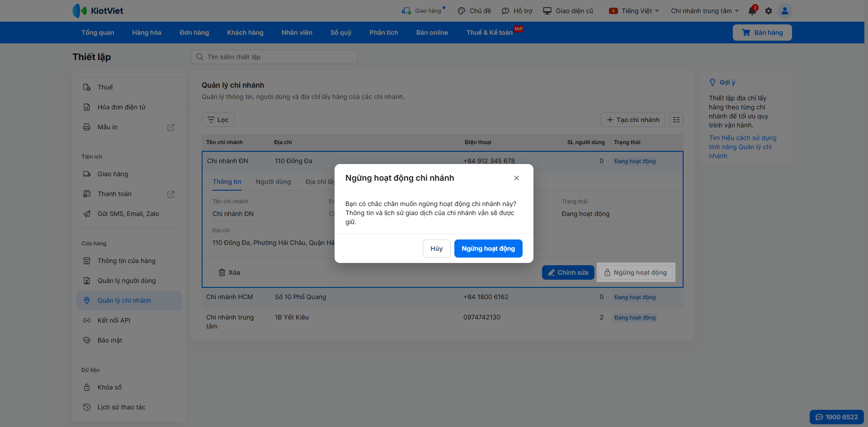Click the search magnifier icon
Image resolution: width=868 pixels, height=427 pixels.
click(200, 57)
